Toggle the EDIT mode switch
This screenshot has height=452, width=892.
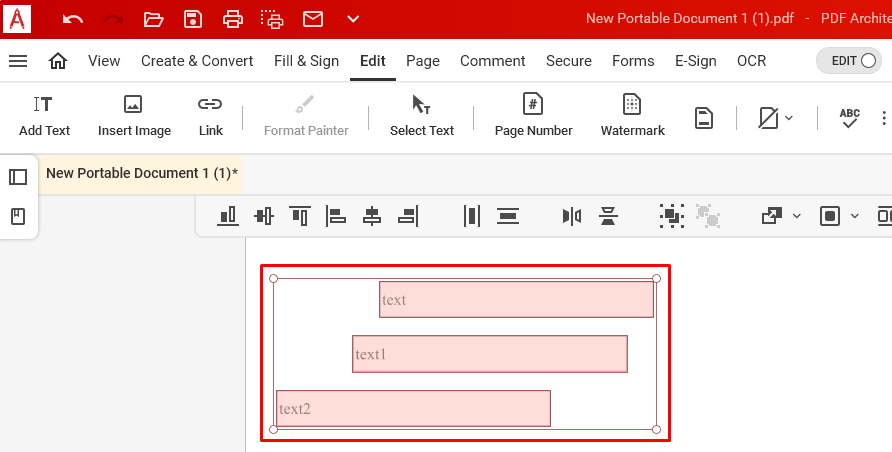point(849,61)
